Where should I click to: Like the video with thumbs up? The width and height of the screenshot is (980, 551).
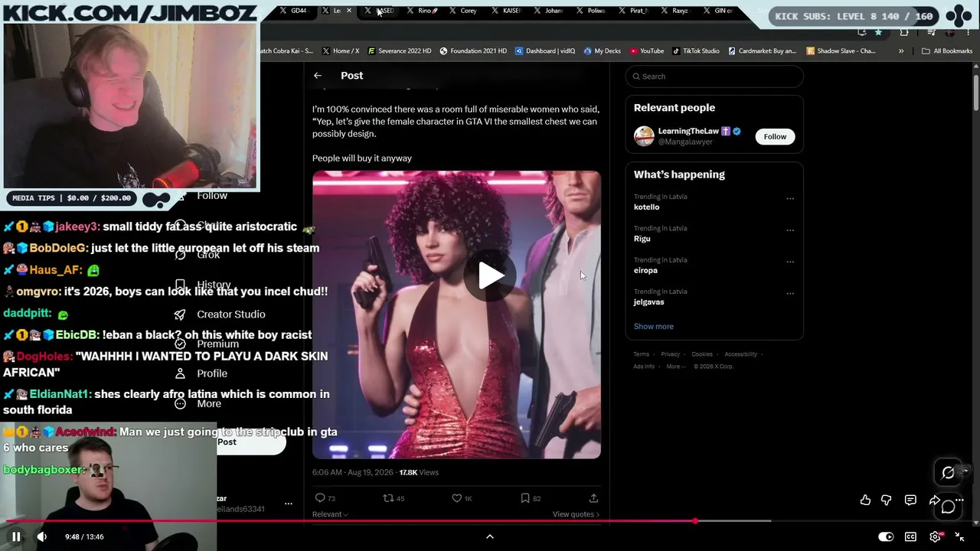(865, 500)
